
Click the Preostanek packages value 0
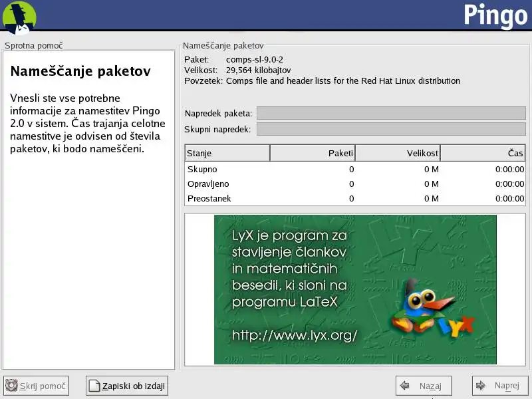(x=352, y=198)
